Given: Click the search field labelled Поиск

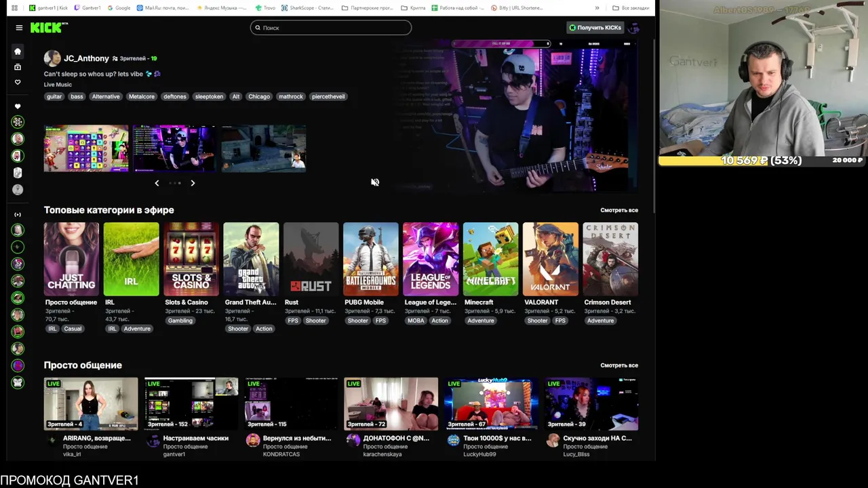Looking at the screenshot, I should tap(330, 28).
